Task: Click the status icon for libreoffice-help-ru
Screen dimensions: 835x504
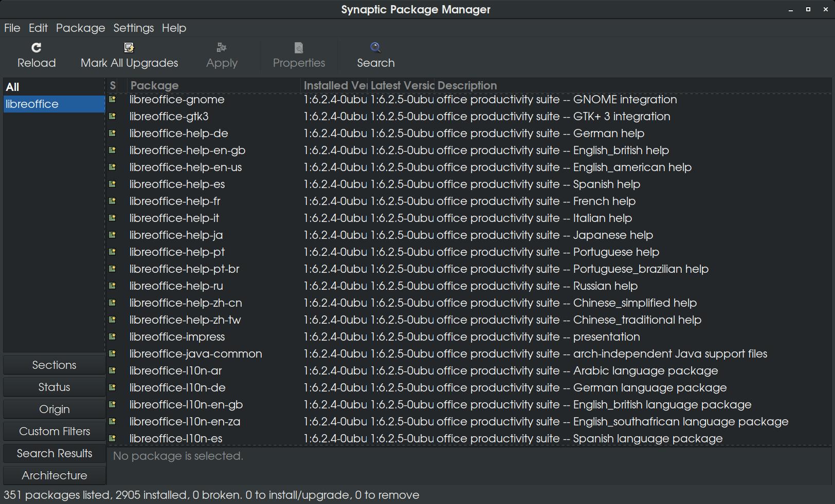Action: [x=113, y=286]
